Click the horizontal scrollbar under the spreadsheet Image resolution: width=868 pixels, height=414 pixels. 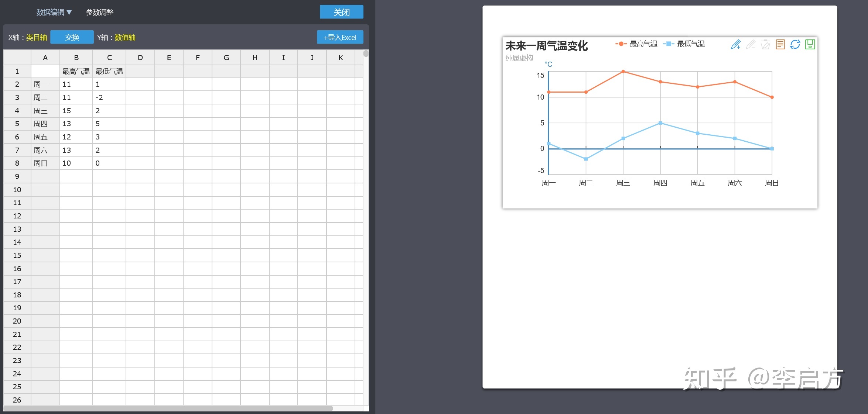pyautogui.click(x=168, y=408)
